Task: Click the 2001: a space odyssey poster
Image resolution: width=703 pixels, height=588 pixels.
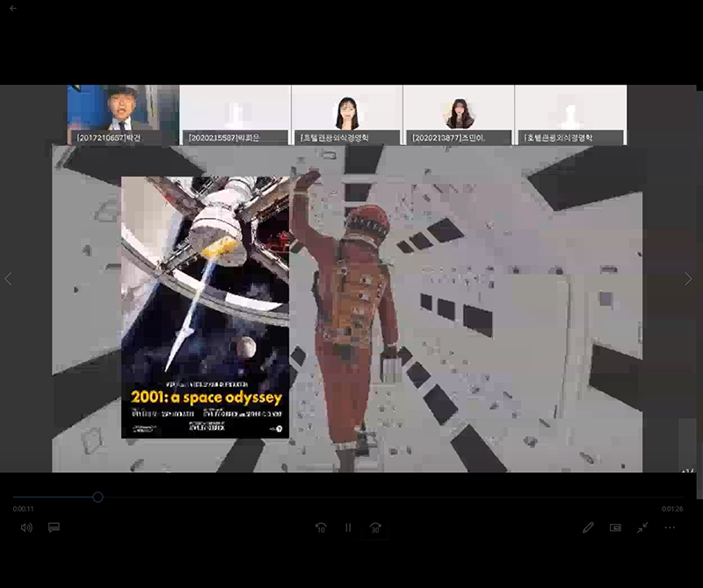Action: pyautogui.click(x=206, y=308)
